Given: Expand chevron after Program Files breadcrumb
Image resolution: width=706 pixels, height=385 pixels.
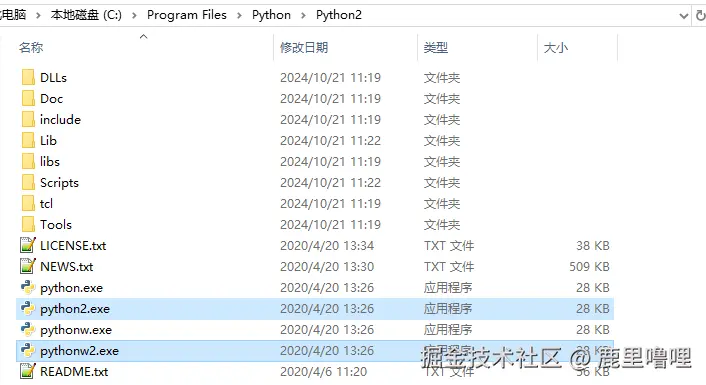Looking at the screenshot, I should click(239, 16).
